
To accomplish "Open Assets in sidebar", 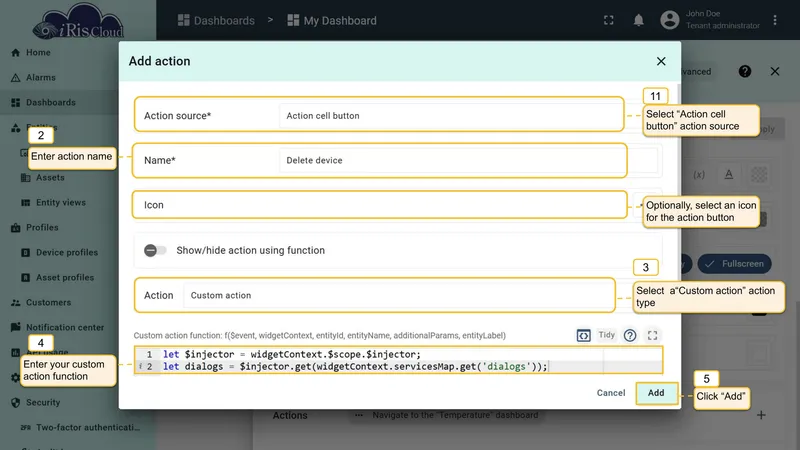I will click(50, 178).
